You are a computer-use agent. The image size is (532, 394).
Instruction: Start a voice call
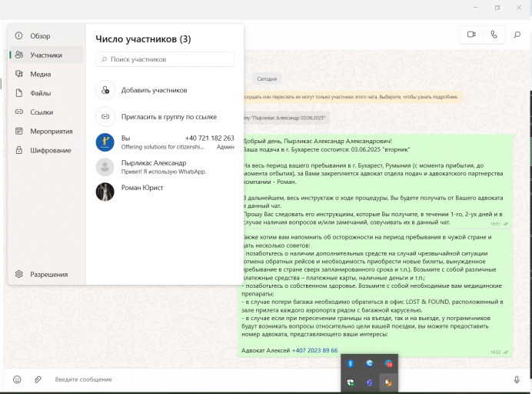494,35
